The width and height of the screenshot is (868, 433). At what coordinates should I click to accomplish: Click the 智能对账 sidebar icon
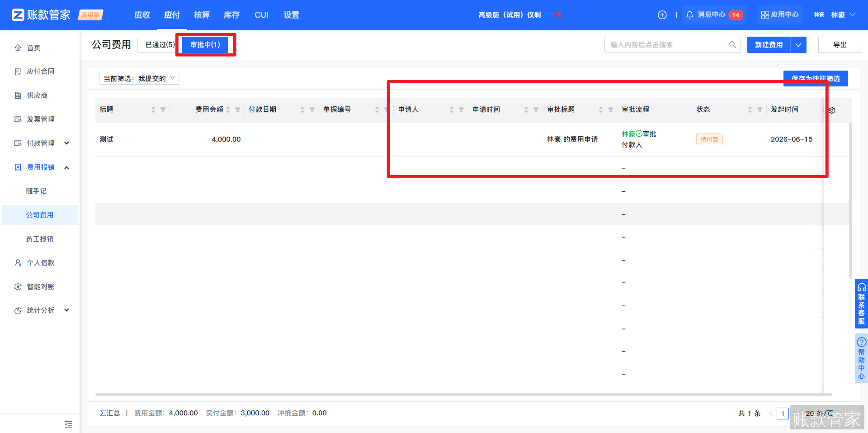click(18, 287)
